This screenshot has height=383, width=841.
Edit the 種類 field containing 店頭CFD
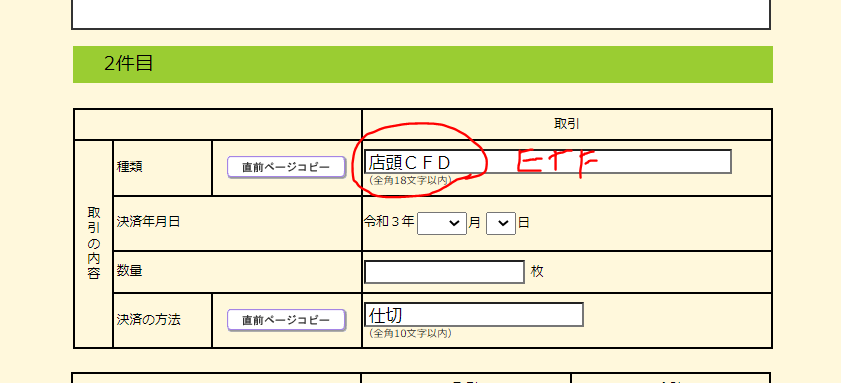548,161
